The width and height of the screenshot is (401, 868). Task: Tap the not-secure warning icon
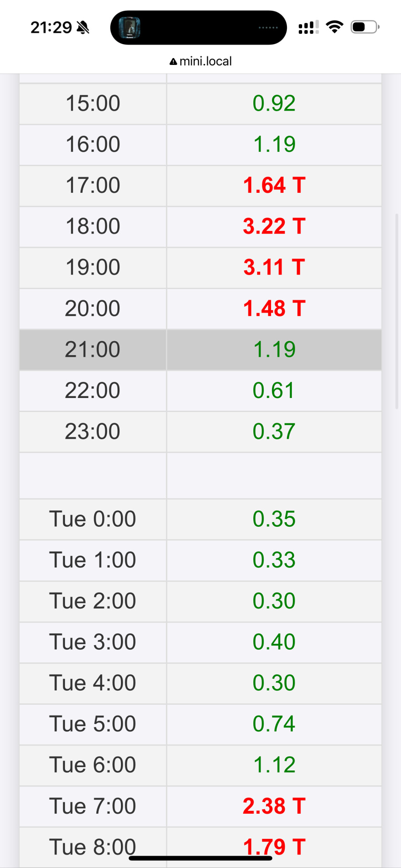click(173, 62)
